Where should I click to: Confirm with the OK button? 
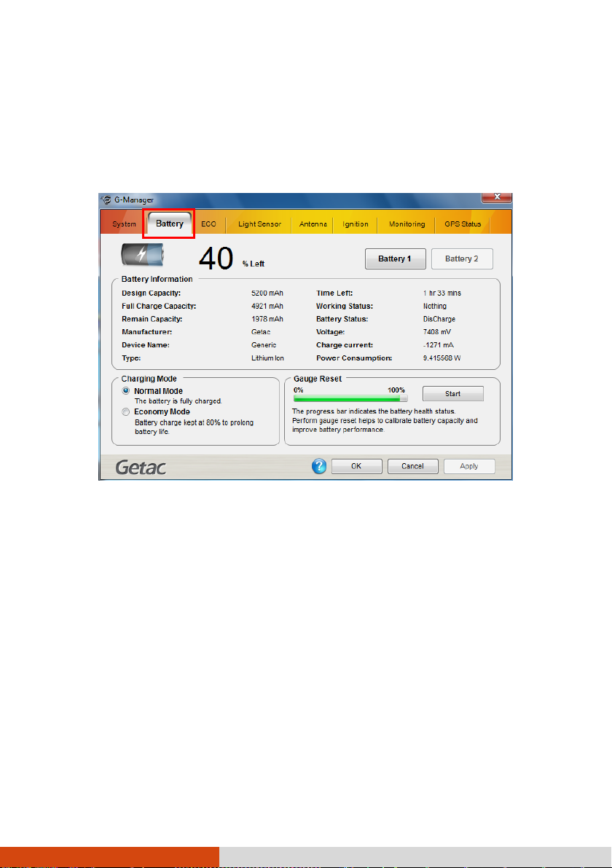[357, 466]
